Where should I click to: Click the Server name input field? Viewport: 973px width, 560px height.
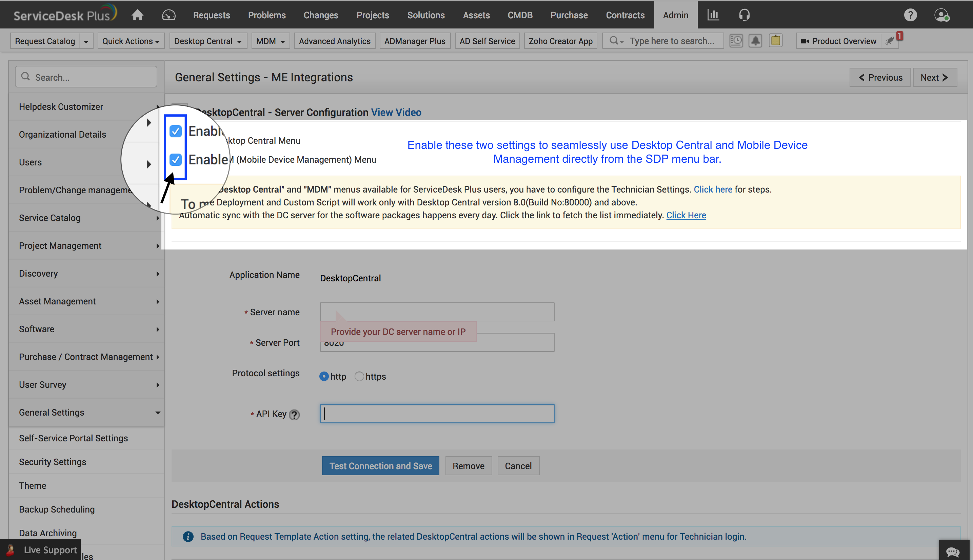437,312
